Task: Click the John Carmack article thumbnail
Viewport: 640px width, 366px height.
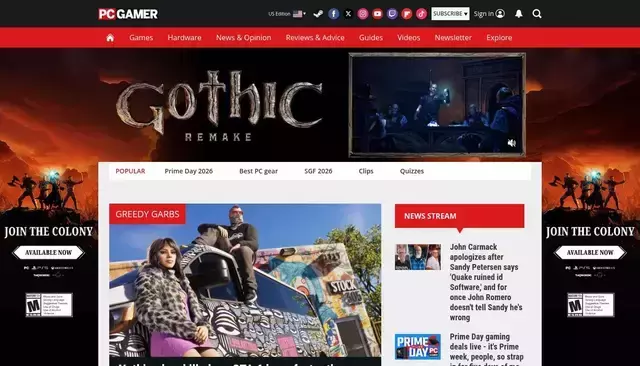Action: pos(418,257)
